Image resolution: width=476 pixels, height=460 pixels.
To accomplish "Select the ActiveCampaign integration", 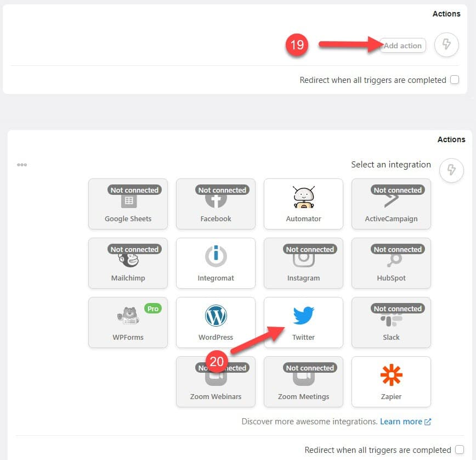I will (x=391, y=204).
